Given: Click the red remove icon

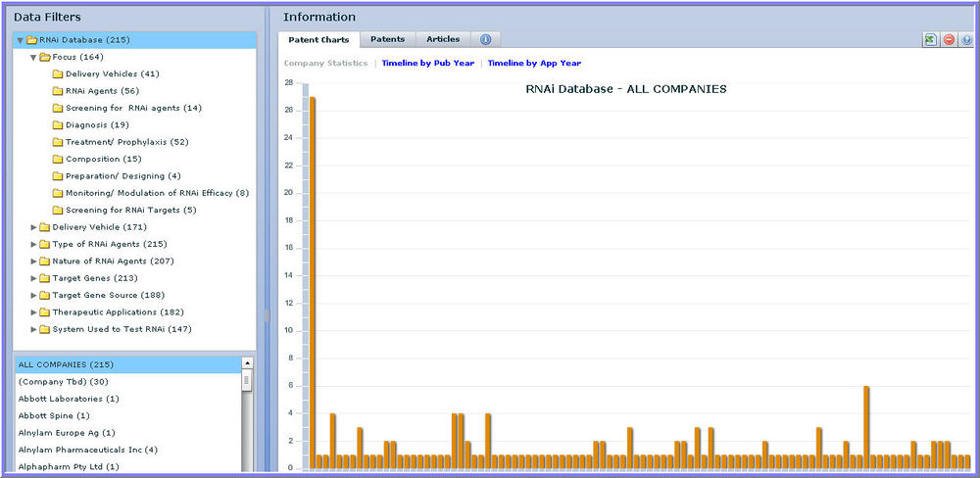Looking at the screenshot, I should point(949,40).
